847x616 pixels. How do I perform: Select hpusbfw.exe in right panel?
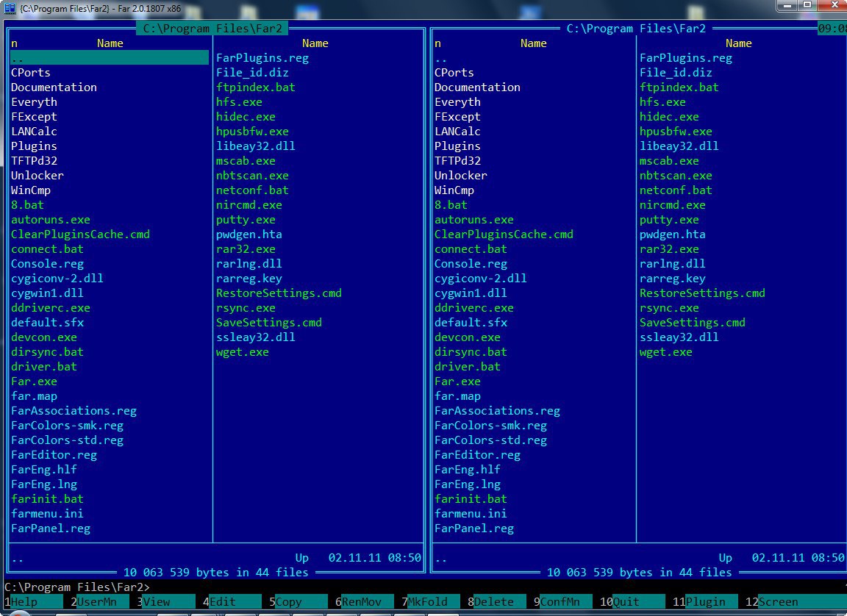(676, 131)
